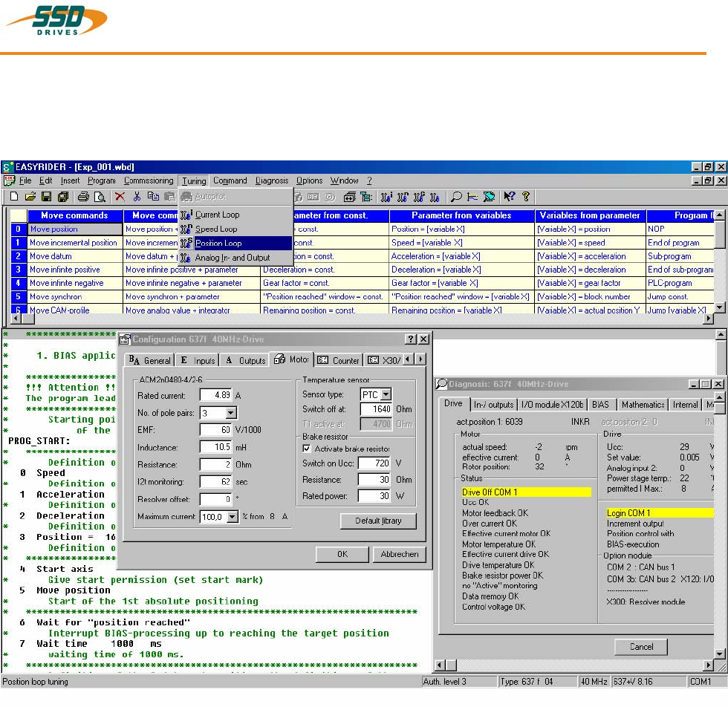Click OK in Configuration dialog

[x=342, y=554]
